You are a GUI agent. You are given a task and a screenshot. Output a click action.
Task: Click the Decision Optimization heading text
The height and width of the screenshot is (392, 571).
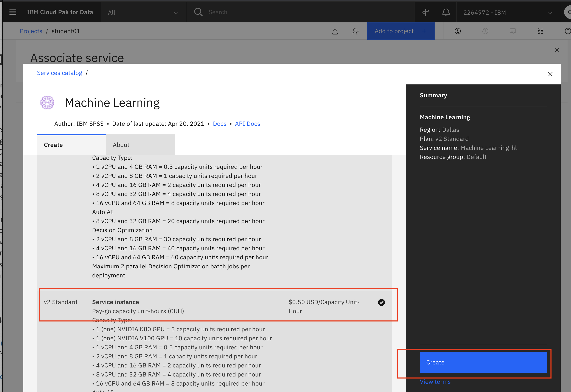[122, 230]
